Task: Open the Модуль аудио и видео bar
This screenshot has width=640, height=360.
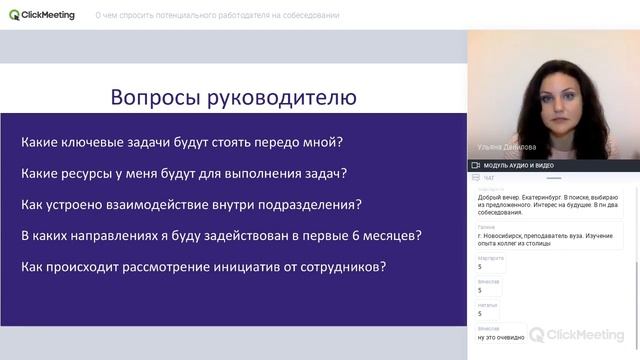Action: click(x=553, y=165)
